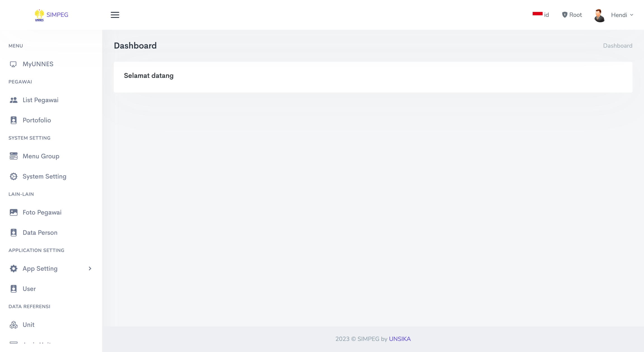
Task: Click the Root shield icon
Action: click(x=565, y=15)
